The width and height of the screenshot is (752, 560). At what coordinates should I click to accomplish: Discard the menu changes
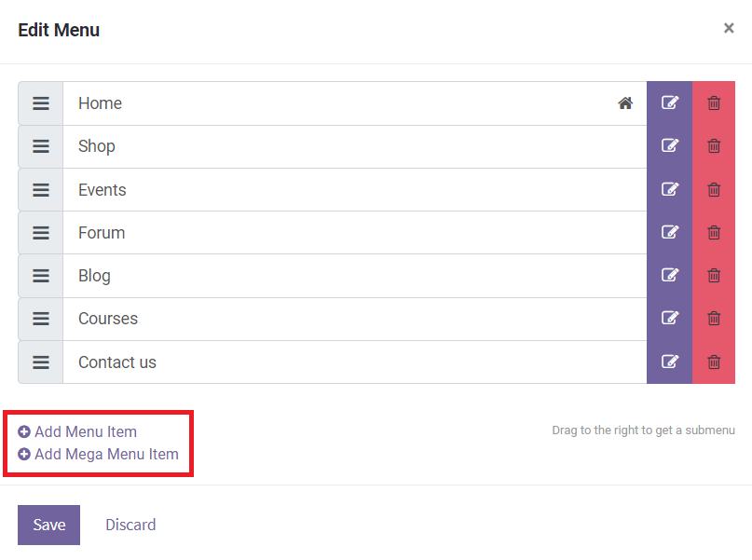coord(130,525)
